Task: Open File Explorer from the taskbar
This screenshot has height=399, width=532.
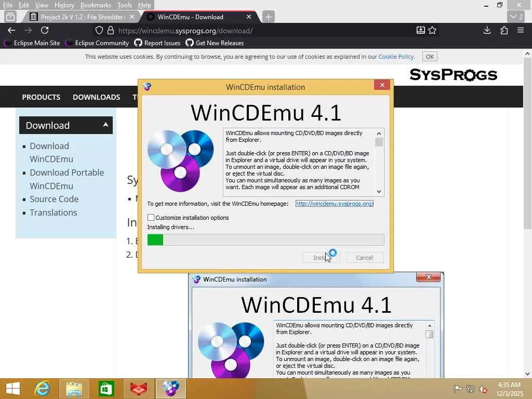Action: pos(74,389)
